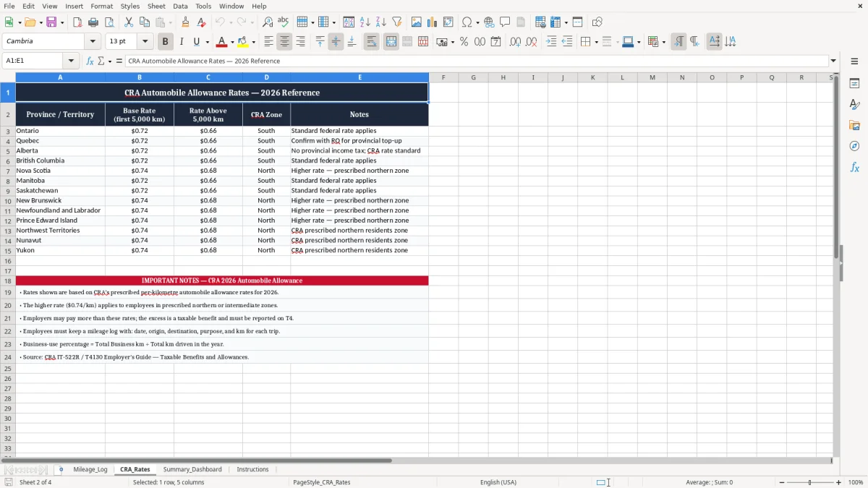The image size is (868, 488).
Task: Insert an image from the toolbar
Action: 417,22
